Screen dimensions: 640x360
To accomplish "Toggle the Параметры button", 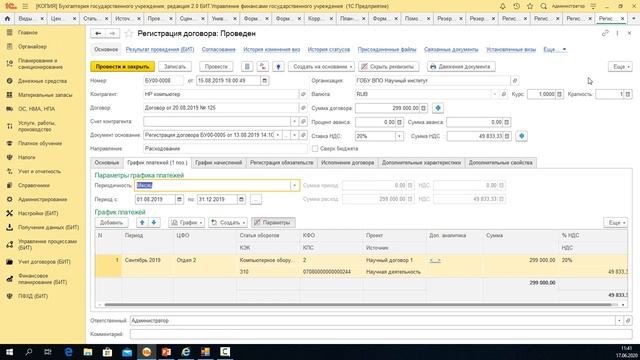I will pos(273,222).
